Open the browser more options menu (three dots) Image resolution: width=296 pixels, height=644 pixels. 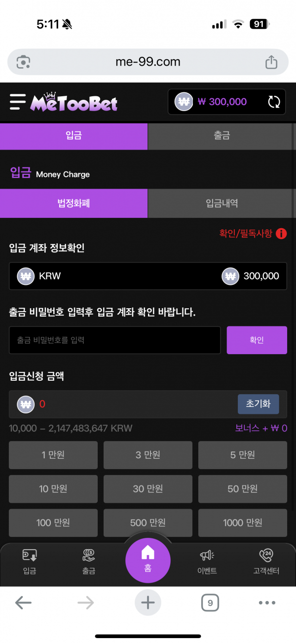267,603
